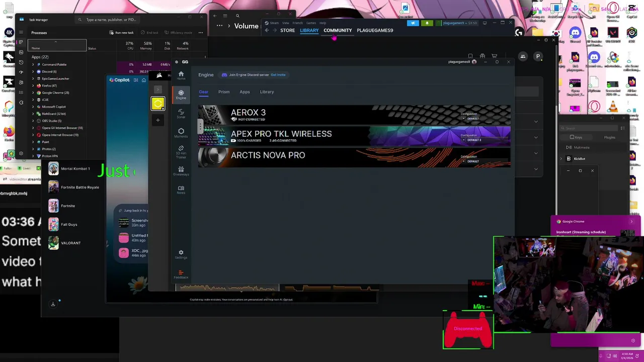Viewport: 644px width, 362px height.
Task: Open Task Manager Performance page icon
Action: 21,52
